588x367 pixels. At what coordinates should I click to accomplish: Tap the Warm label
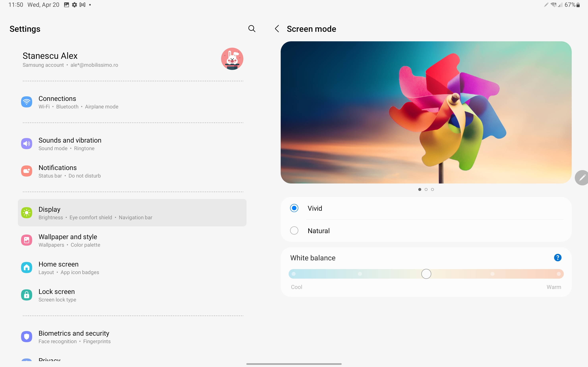pos(554,287)
